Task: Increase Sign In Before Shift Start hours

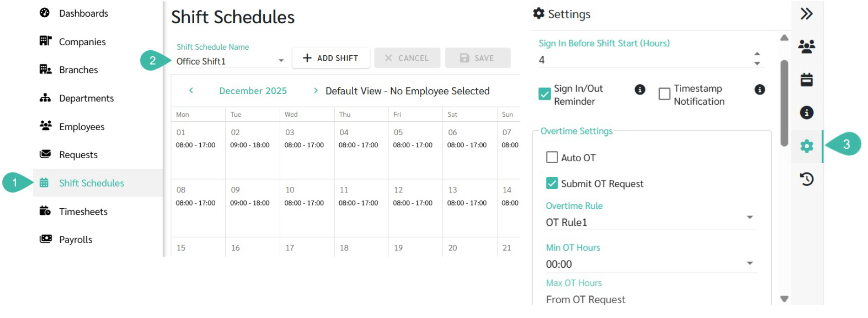Action: 757,54
